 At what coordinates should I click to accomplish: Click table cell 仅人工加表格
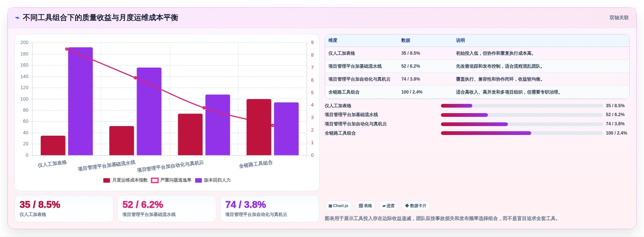tap(342, 54)
